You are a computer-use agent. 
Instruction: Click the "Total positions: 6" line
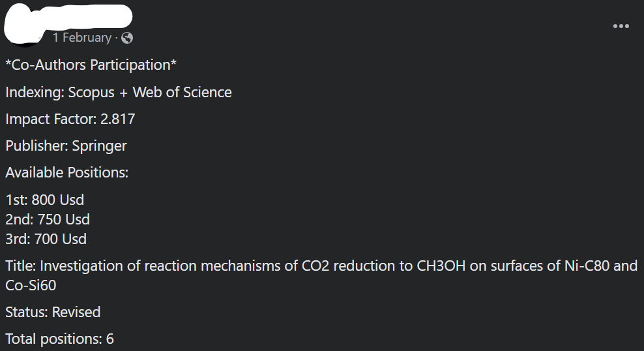coord(60,339)
